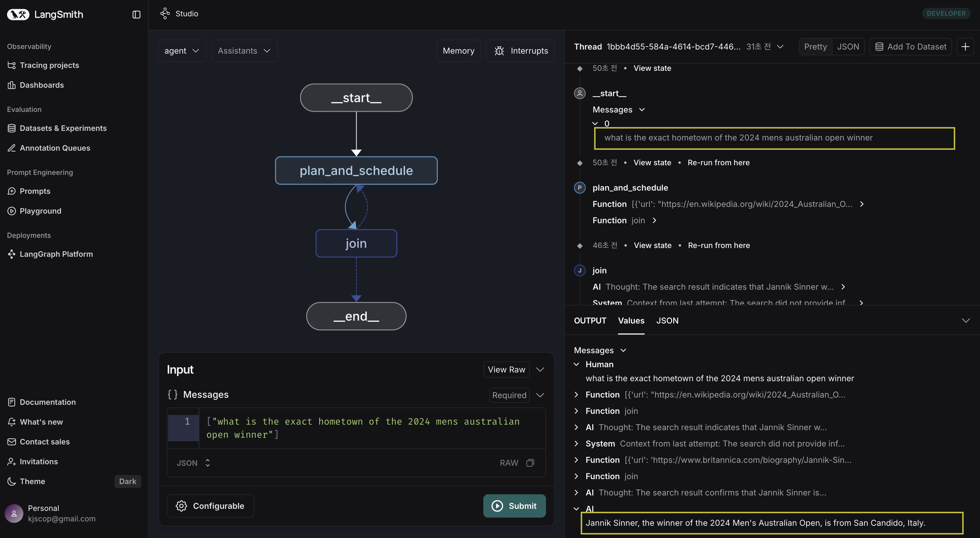Submit the input run
980x538 pixels.
514,506
